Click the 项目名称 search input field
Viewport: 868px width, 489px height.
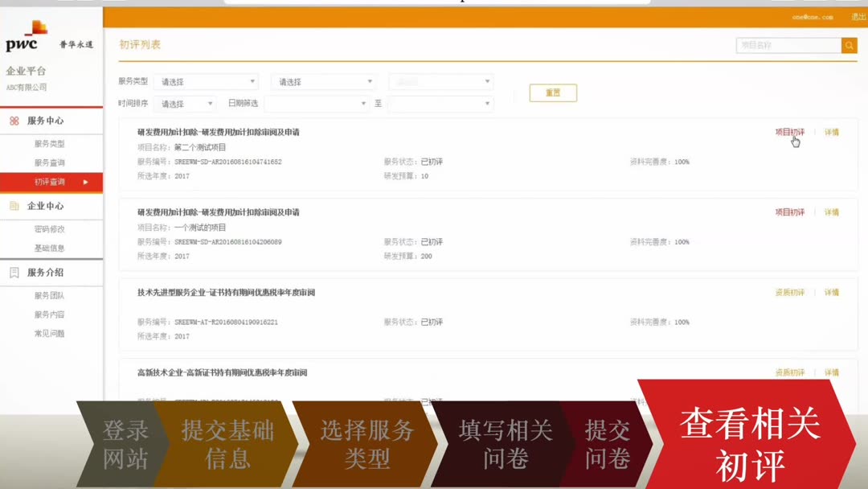click(788, 46)
